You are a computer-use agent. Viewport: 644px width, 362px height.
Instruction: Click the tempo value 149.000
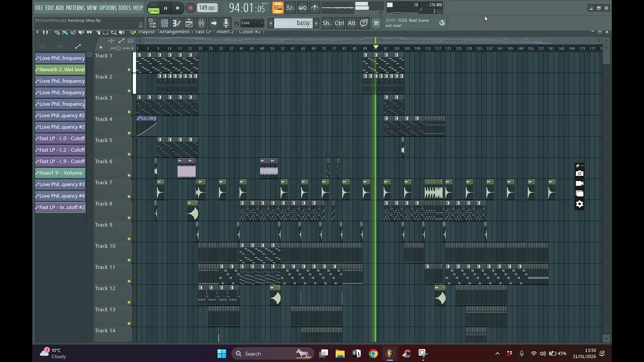tap(207, 8)
